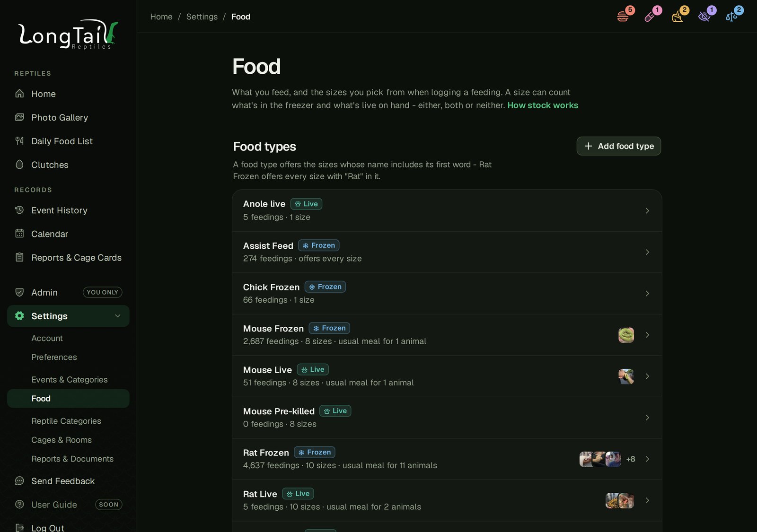Open Cages & Rooms in sidebar
757x532 pixels.
62,440
